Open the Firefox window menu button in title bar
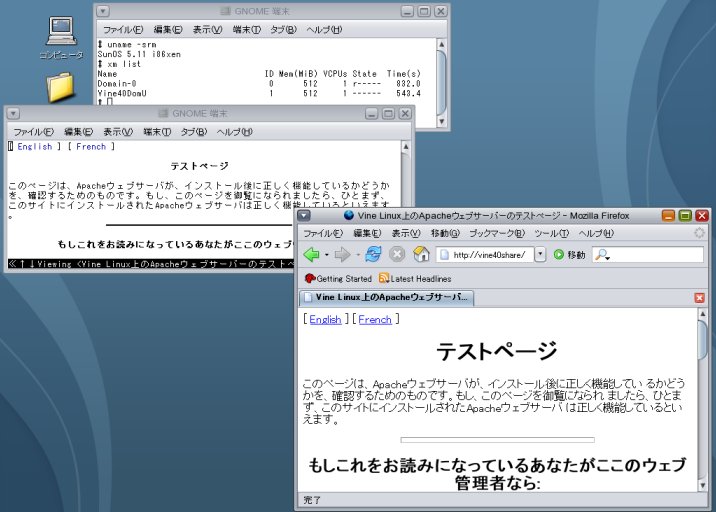716x512 pixels. pyautogui.click(x=304, y=216)
